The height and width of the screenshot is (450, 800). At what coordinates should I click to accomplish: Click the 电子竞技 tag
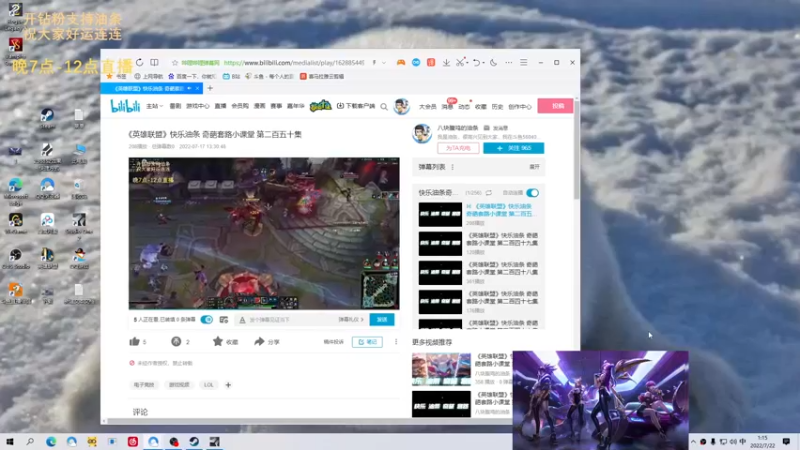click(x=144, y=385)
